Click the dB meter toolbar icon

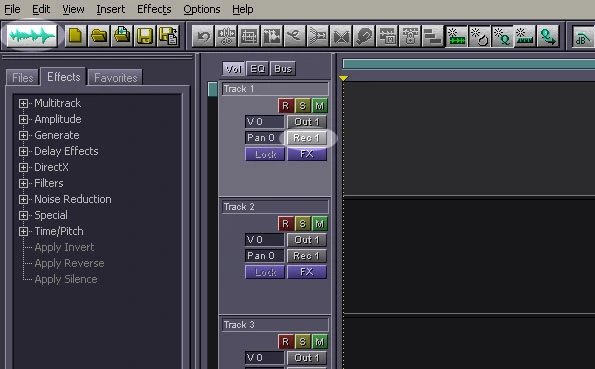coord(584,36)
